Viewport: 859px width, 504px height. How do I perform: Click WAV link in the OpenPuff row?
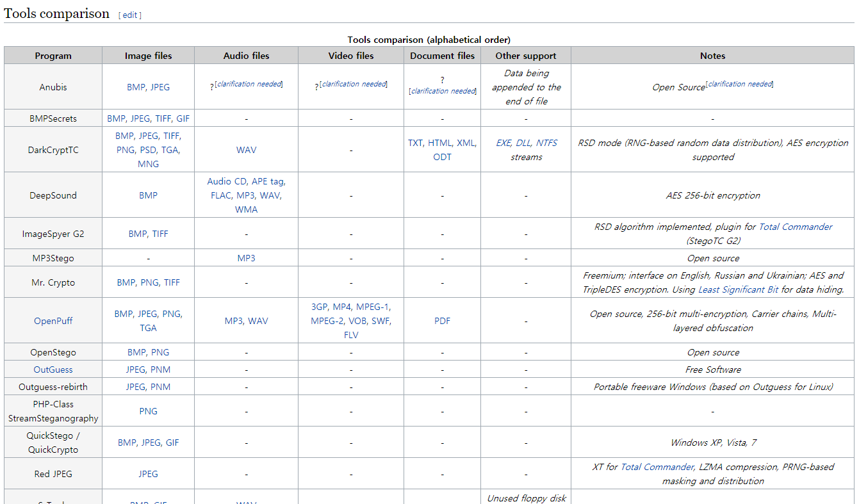258,321
